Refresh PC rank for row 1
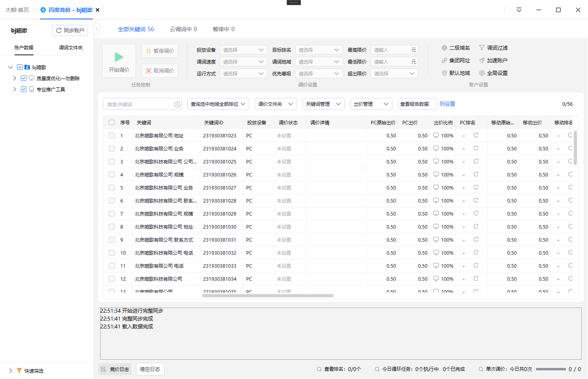This screenshot has height=379, width=588. pos(476,135)
